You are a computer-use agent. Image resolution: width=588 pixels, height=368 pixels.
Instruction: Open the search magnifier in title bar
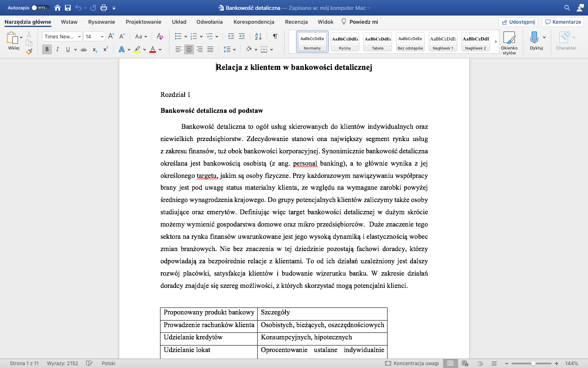[567, 8]
